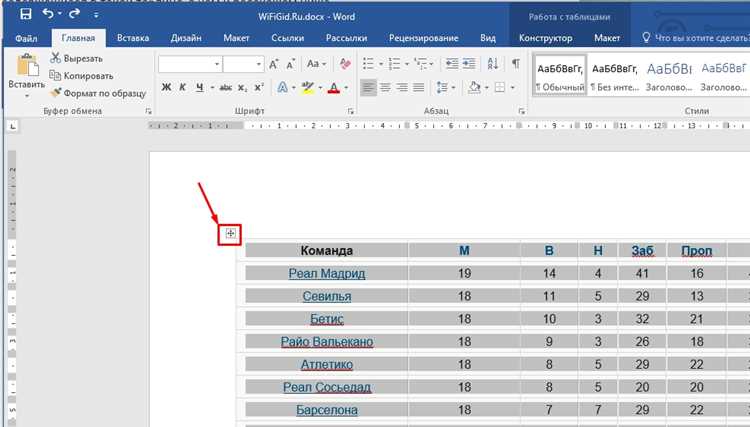Align text left
The image size is (750, 427).
[x=368, y=88]
